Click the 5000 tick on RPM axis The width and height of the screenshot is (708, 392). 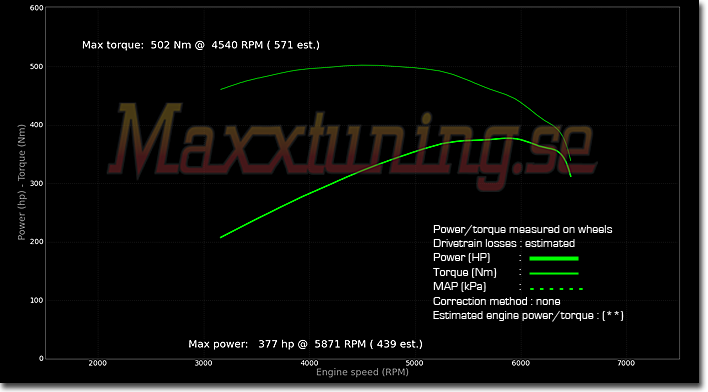click(415, 363)
